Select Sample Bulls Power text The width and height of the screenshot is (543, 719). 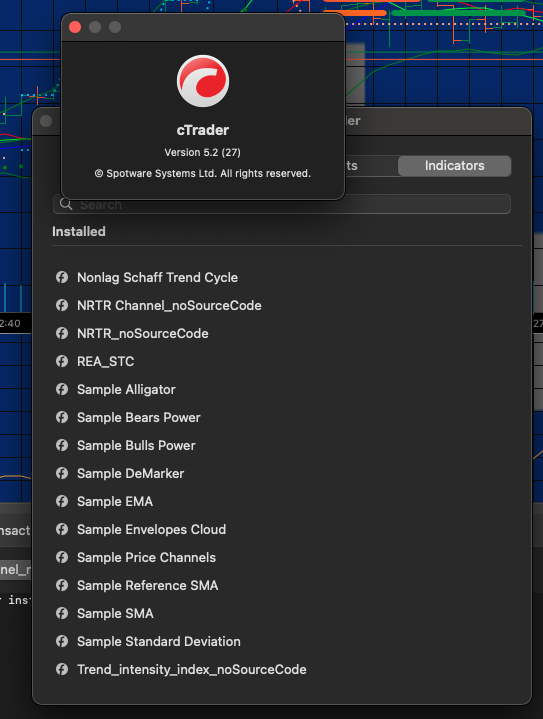coord(136,445)
